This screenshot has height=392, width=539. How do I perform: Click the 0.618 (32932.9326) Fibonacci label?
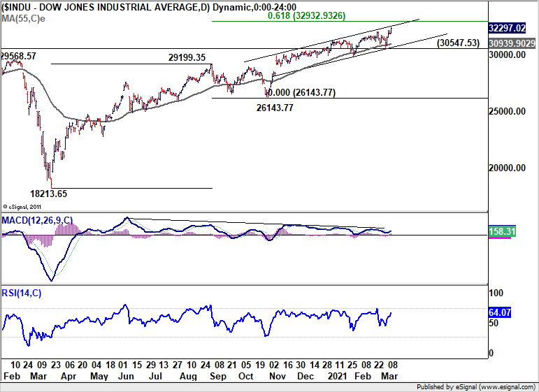pos(307,15)
